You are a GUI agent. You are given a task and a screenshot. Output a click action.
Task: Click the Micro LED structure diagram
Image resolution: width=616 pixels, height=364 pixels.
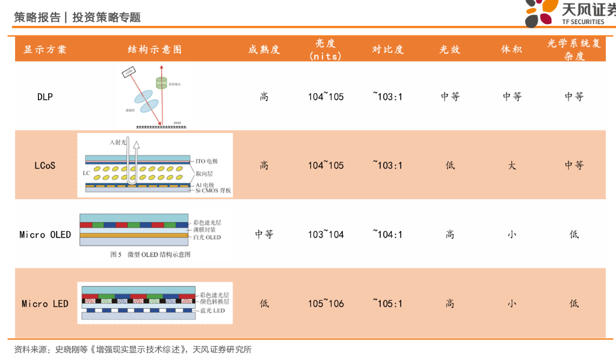pos(155,303)
